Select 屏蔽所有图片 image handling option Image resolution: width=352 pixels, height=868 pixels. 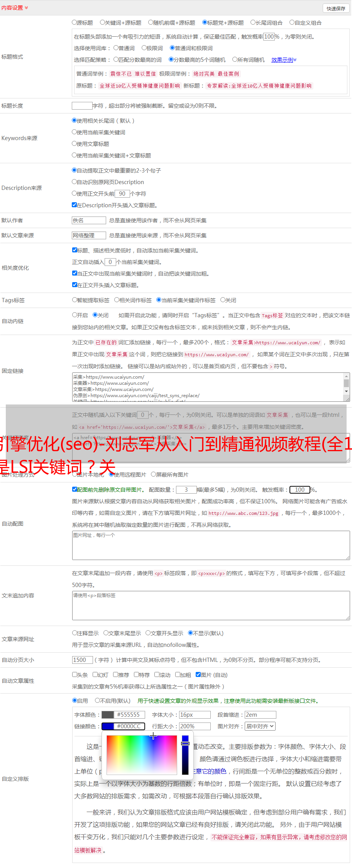154,474
